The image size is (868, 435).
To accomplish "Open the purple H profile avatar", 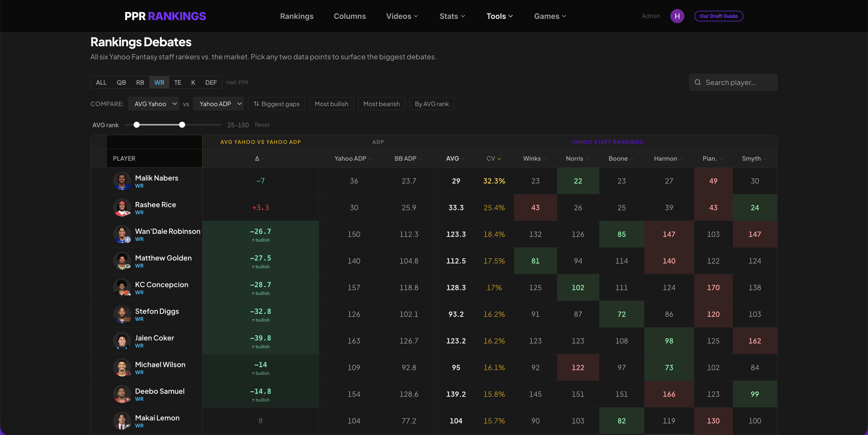I will coord(677,16).
